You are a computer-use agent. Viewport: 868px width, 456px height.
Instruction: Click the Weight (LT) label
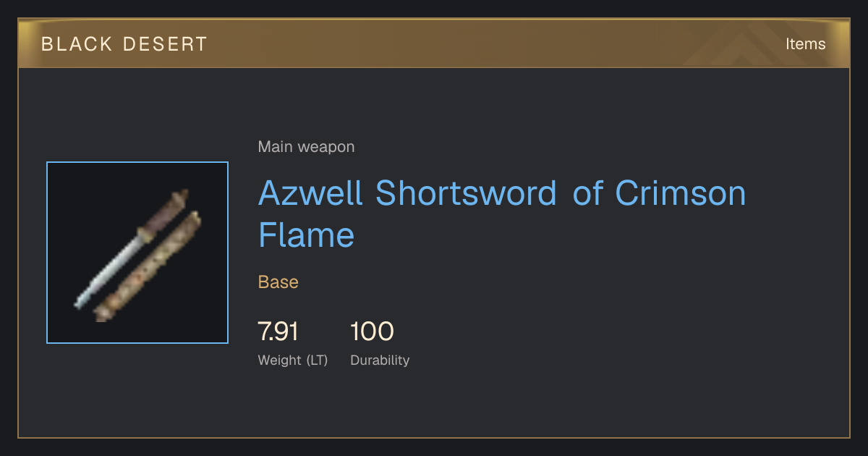[x=293, y=360]
